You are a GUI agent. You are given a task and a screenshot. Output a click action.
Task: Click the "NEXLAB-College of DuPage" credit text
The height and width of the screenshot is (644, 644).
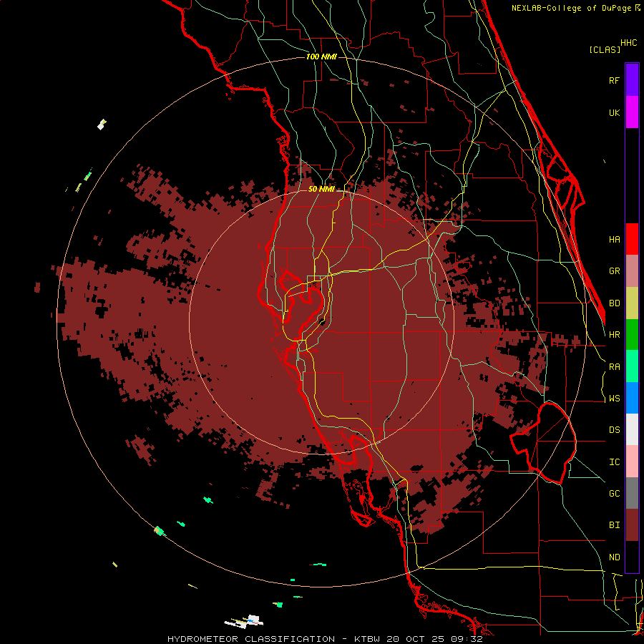click(x=571, y=8)
